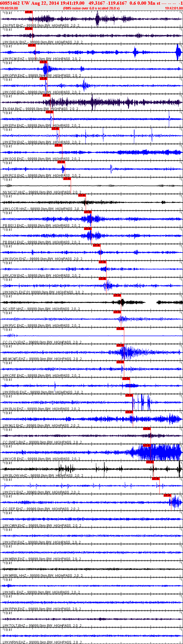Click the 'UW JCW EHZ' trace label
Viewport: 183px width, 644px height.
point(13,276)
